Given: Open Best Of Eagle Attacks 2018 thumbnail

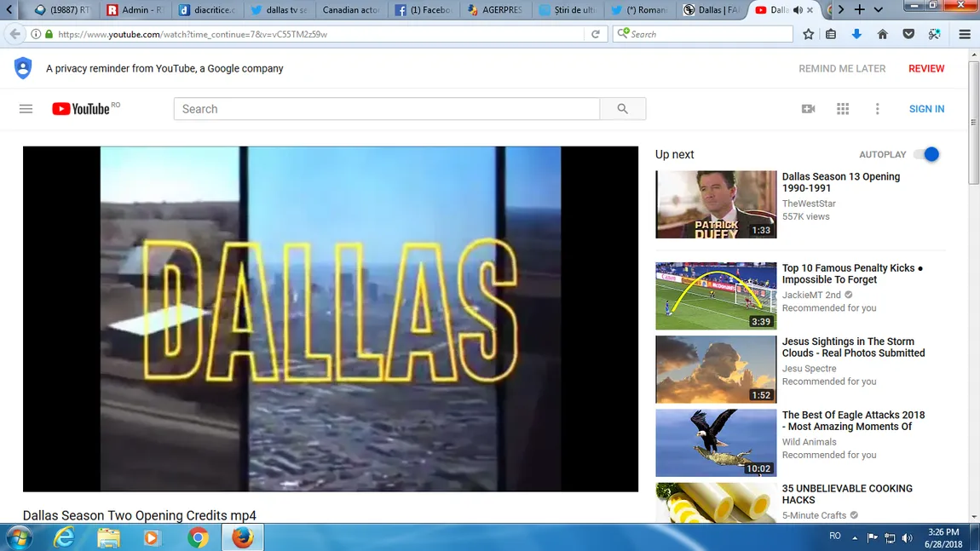Looking at the screenshot, I should [716, 443].
